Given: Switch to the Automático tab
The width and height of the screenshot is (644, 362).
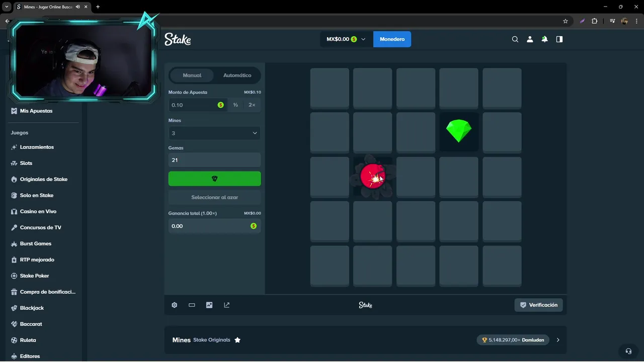Looking at the screenshot, I should click(x=237, y=75).
